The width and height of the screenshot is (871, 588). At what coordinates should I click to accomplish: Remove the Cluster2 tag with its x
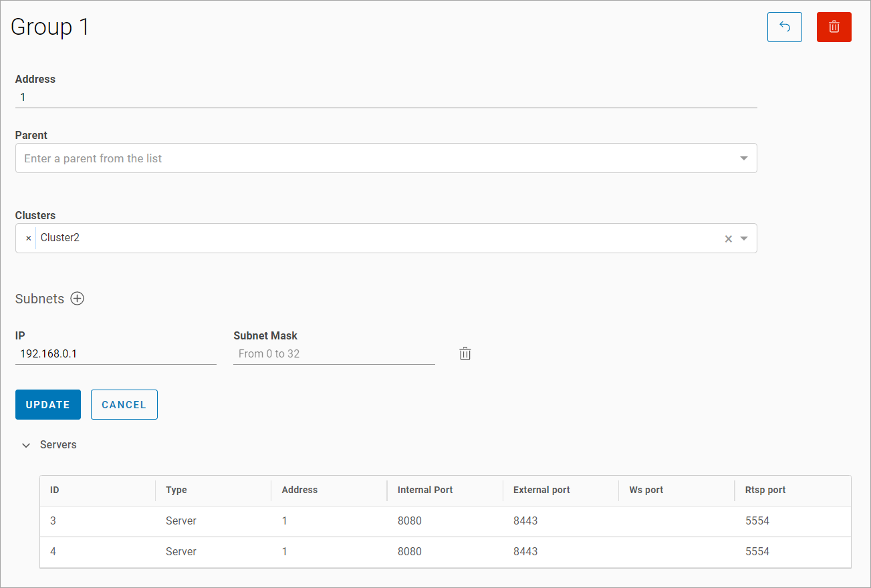point(28,238)
